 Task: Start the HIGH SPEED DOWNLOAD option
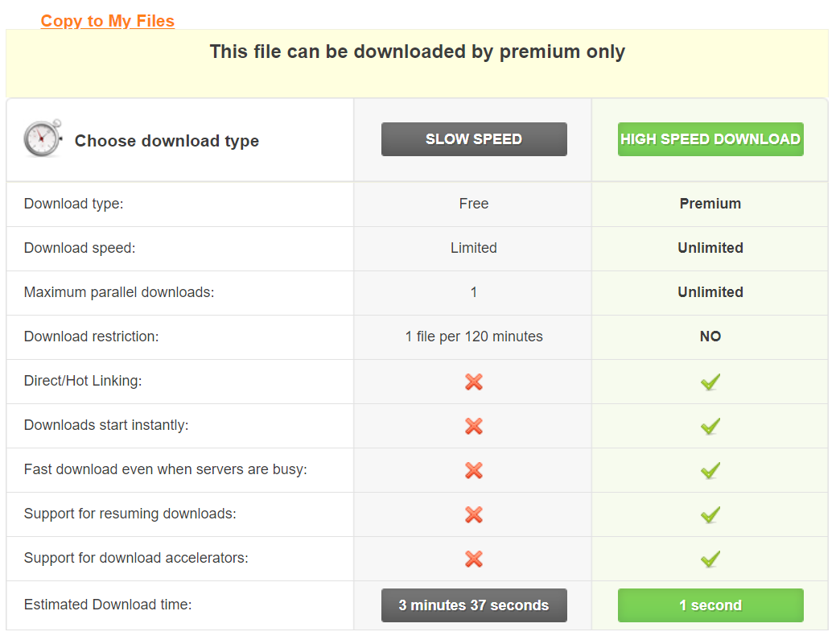[x=710, y=139]
